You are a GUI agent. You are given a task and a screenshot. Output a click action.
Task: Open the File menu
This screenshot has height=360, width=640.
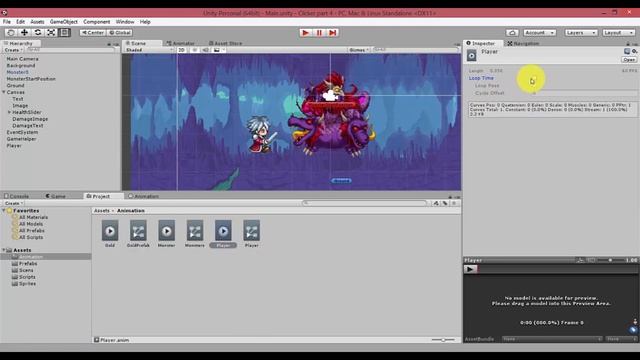7,22
